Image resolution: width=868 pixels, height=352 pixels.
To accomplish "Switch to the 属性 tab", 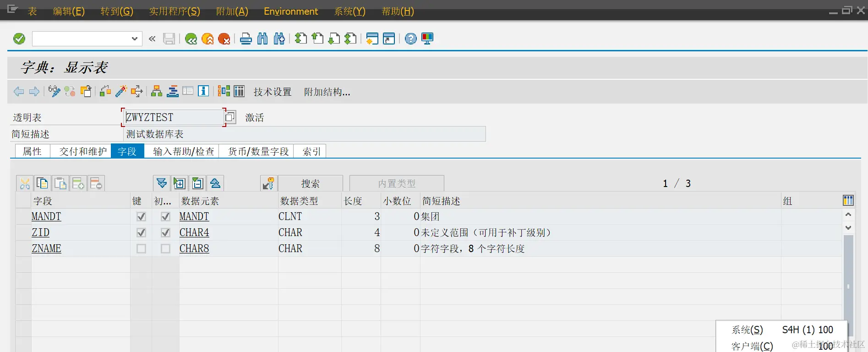I will (32, 151).
